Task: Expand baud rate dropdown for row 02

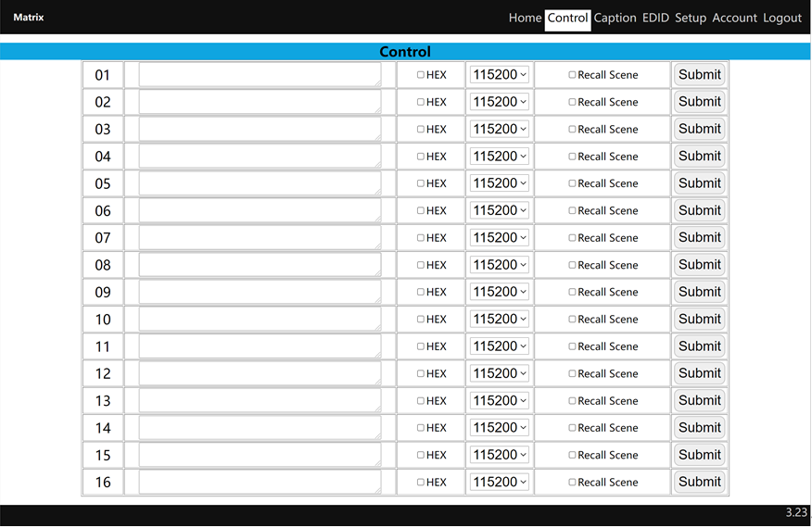Action: click(x=500, y=102)
